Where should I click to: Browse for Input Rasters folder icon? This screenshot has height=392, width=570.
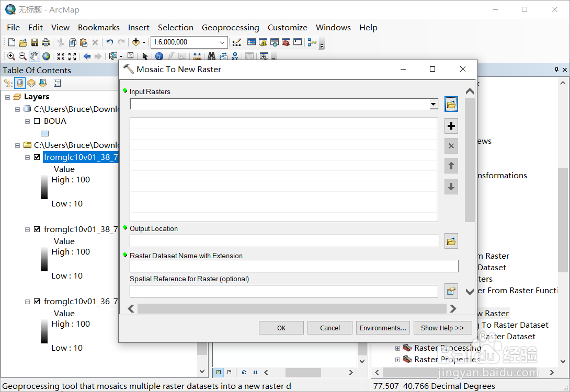tap(451, 105)
